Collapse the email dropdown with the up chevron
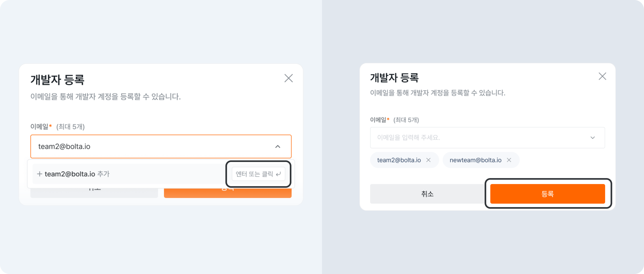Image resolution: width=644 pixels, height=274 pixels. click(278, 146)
